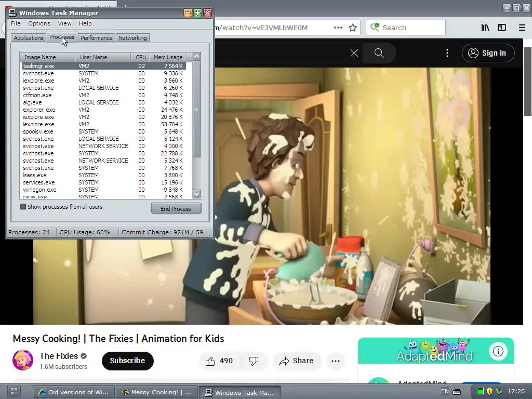532x399 pixels.
Task: Switch to Old versions of Wi... taskbar window
Action: 74,392
